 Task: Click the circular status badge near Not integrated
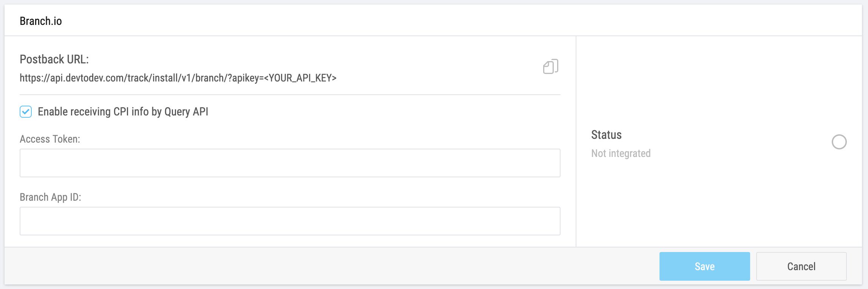tap(839, 141)
